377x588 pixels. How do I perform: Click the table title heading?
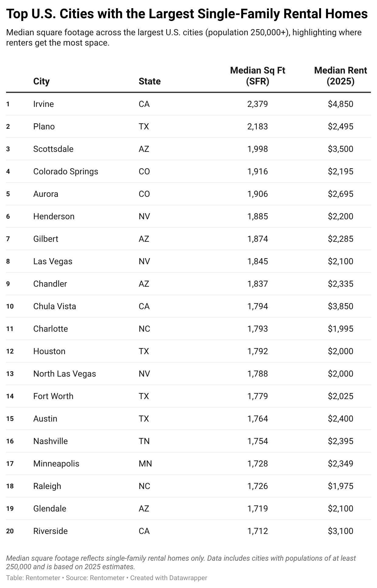point(187,14)
